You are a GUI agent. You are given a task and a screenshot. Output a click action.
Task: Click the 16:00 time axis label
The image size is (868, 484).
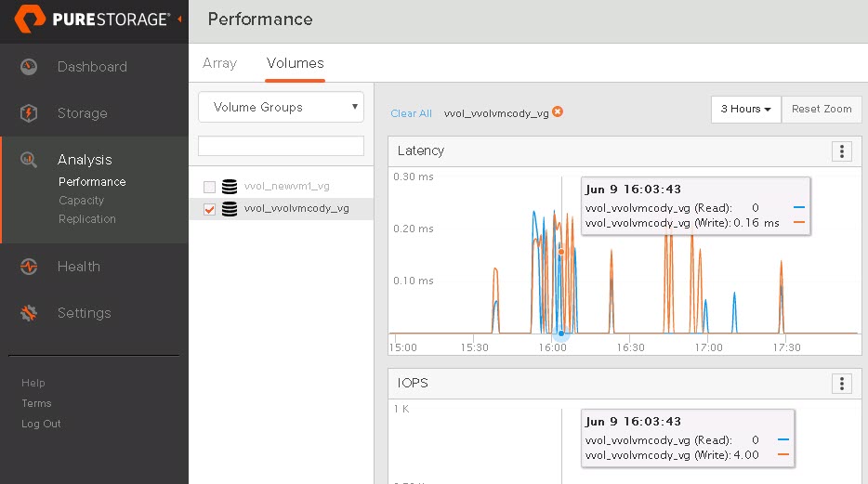click(x=552, y=347)
